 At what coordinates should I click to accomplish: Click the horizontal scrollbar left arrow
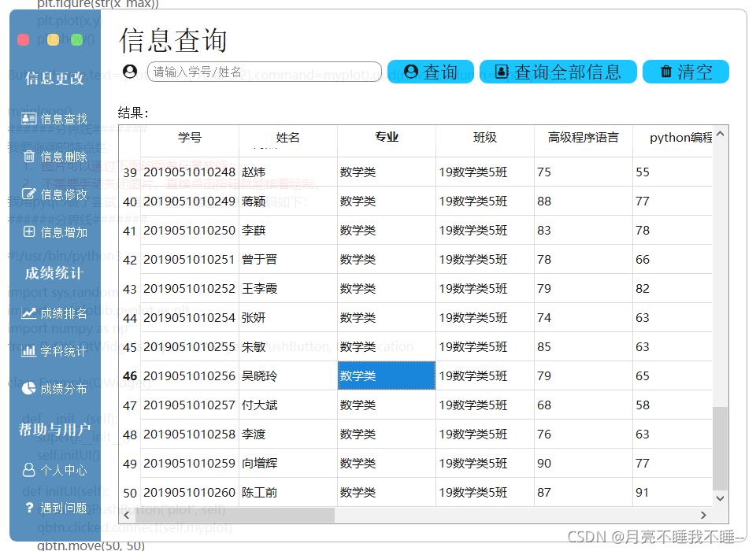(x=127, y=515)
